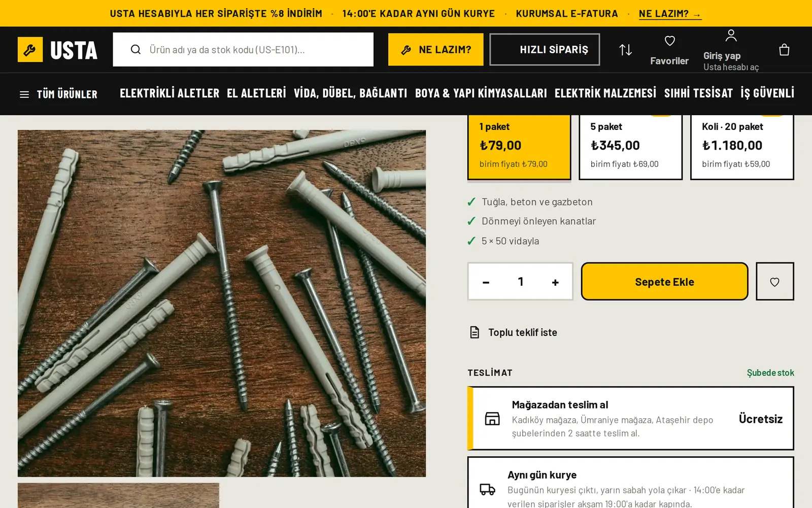Screen dimensions: 812x508
Task: Click the Dönmeyi önleyen kanatlar feature
Action: [538, 221]
